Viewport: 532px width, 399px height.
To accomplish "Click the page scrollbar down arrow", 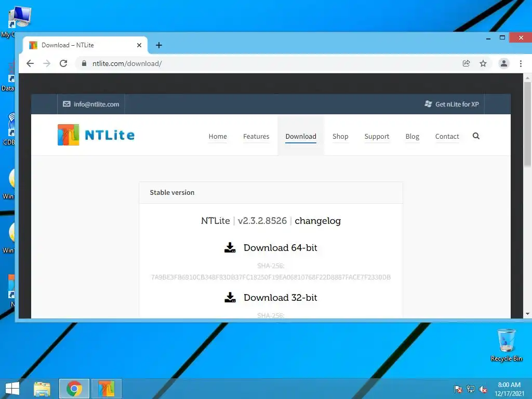I will 528,314.
